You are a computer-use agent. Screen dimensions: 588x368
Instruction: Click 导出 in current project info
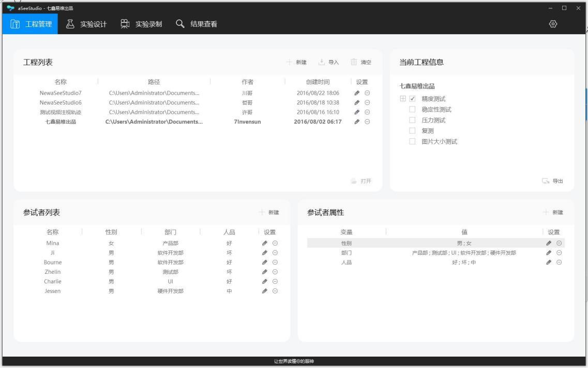coord(552,181)
